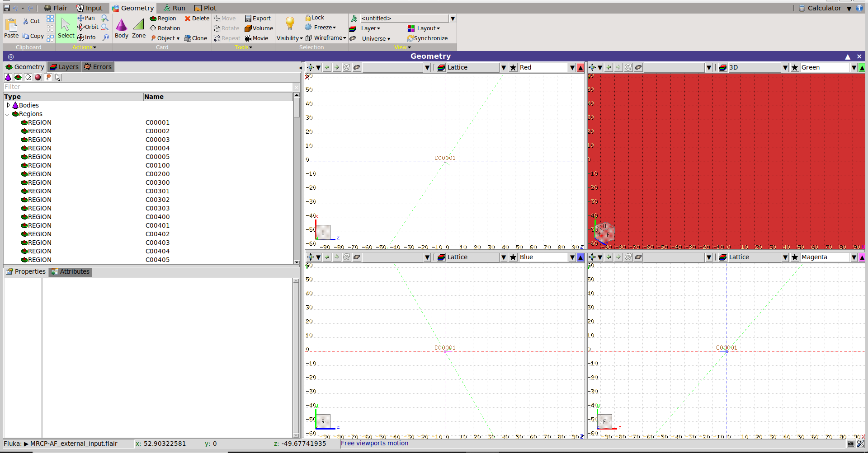Open the Run tab
The width and height of the screenshot is (868, 453).
point(174,8)
